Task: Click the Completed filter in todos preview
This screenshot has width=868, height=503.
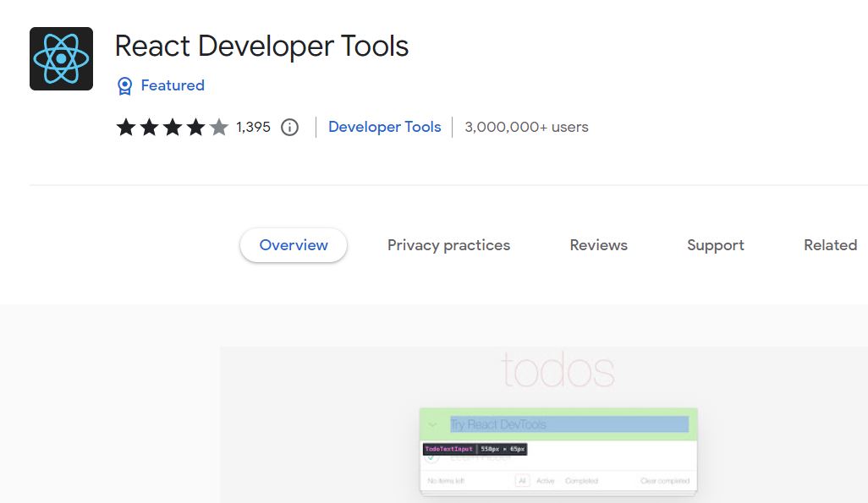Action: (581, 481)
